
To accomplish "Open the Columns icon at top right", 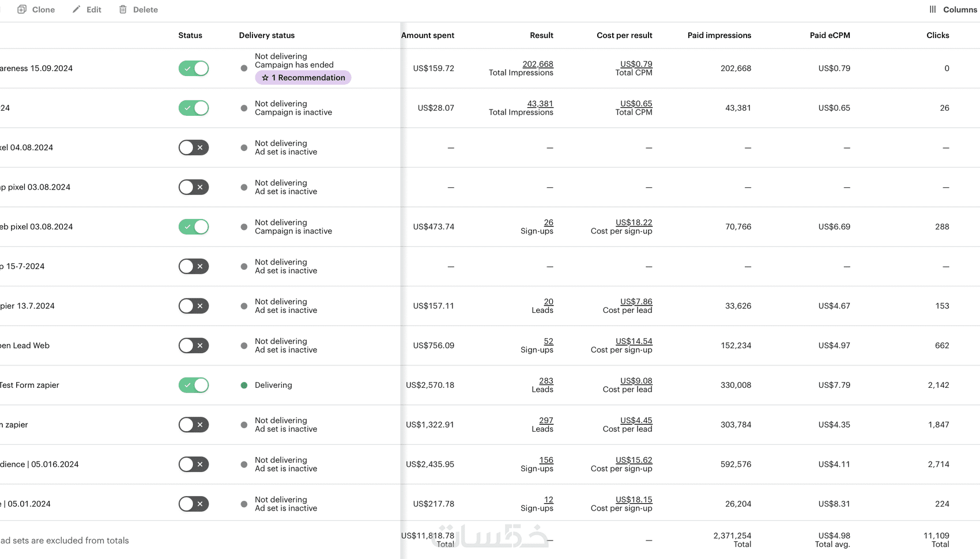I will tap(933, 9).
